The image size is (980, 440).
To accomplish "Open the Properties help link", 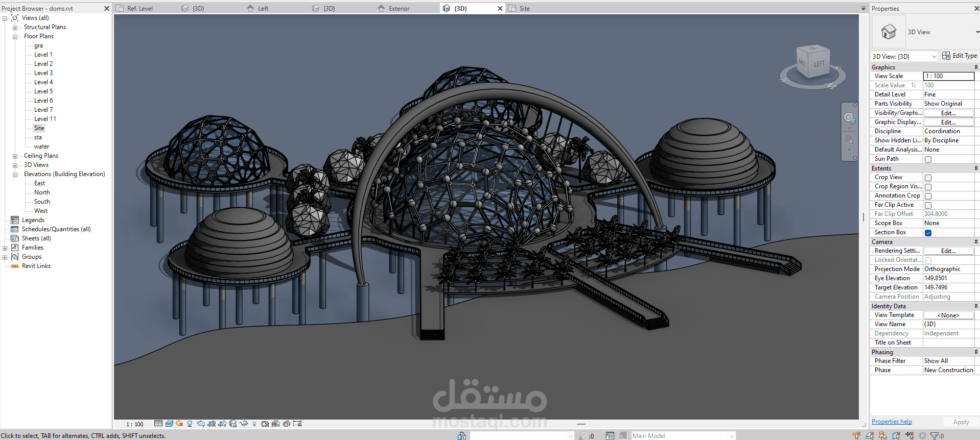I will pyautogui.click(x=891, y=422).
